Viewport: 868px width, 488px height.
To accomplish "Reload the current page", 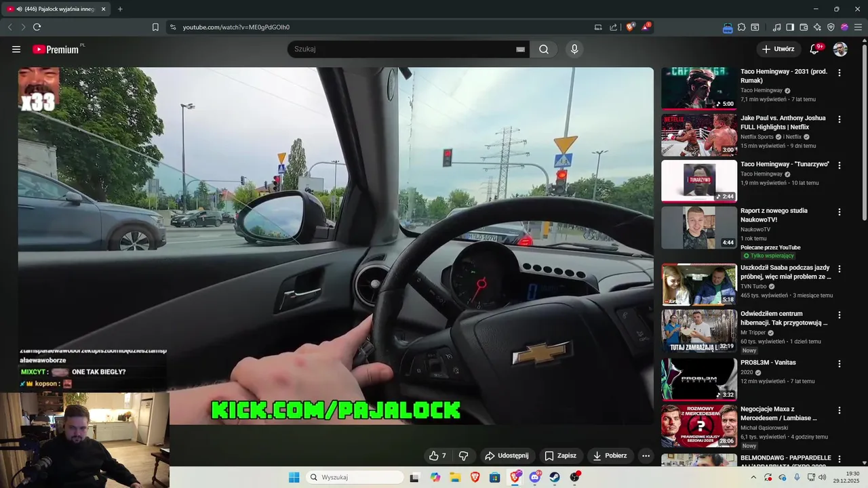I will (x=37, y=27).
